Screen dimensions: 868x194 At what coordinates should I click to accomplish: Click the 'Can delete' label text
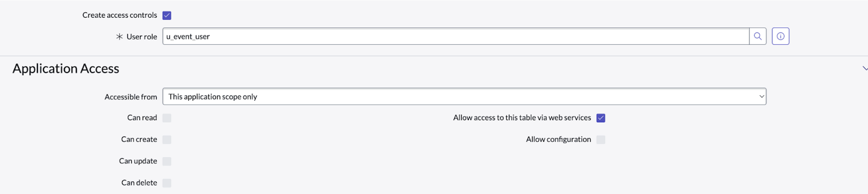click(139, 183)
